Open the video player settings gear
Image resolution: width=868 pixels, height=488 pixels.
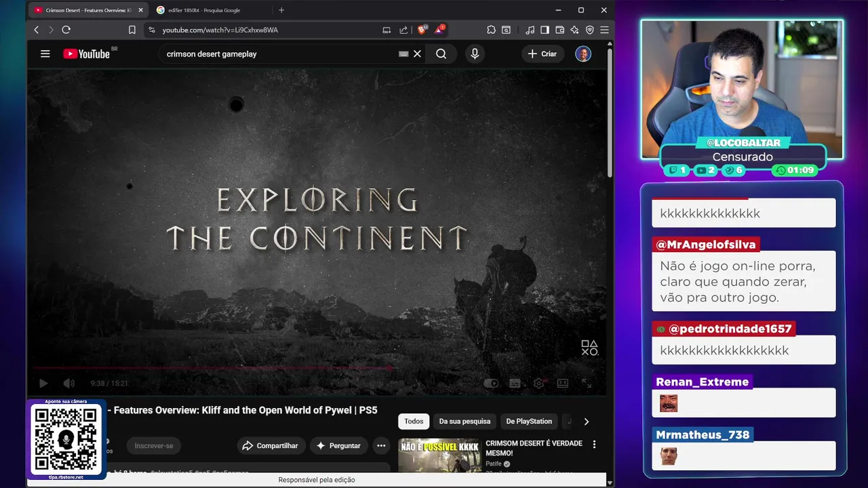[x=538, y=384]
